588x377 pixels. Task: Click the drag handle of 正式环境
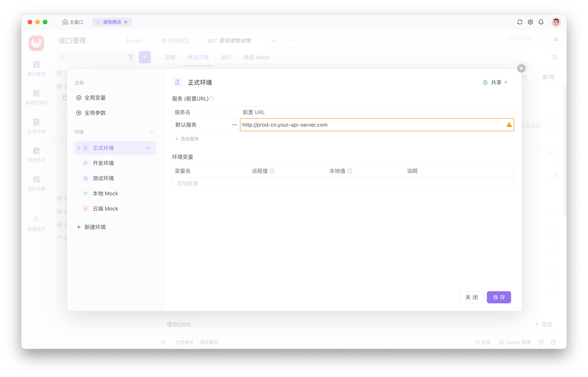pos(79,148)
